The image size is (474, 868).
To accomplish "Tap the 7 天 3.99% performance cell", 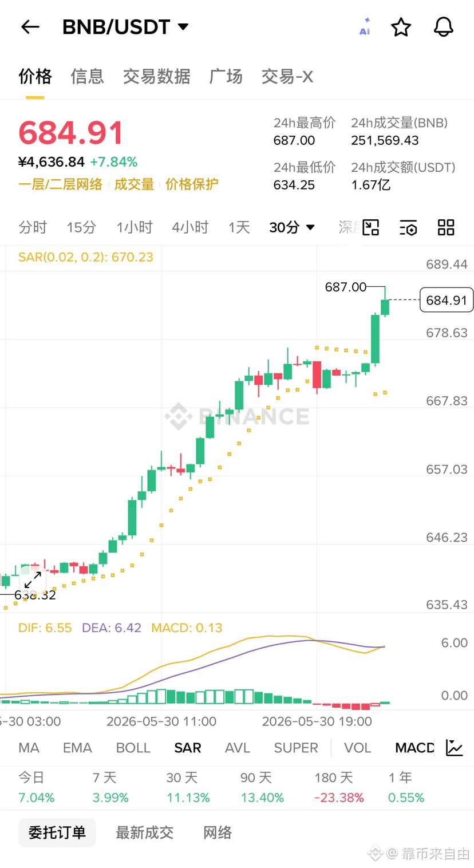I will pyautogui.click(x=110, y=787).
